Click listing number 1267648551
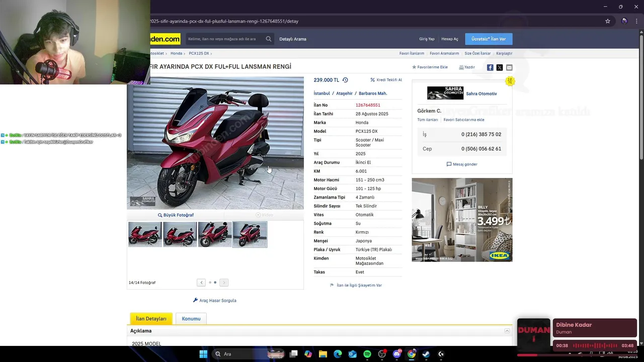 pos(368,105)
